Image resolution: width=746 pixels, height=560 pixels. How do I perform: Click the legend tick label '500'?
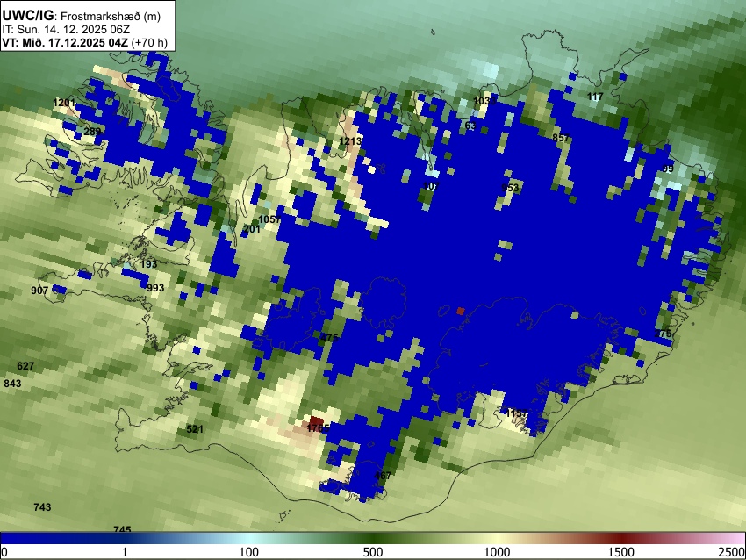tap(373, 552)
